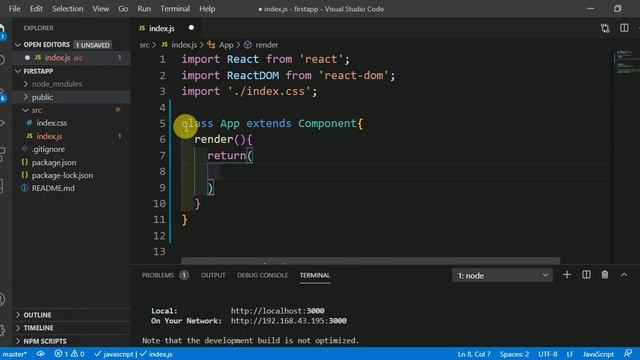
Task: Open the Selection menu
Action: [x=67, y=9]
